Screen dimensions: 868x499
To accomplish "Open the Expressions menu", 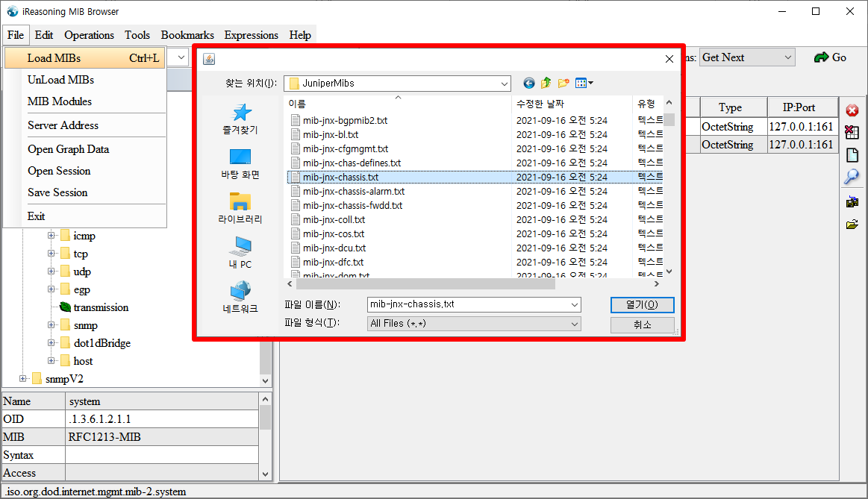I will click(x=252, y=35).
